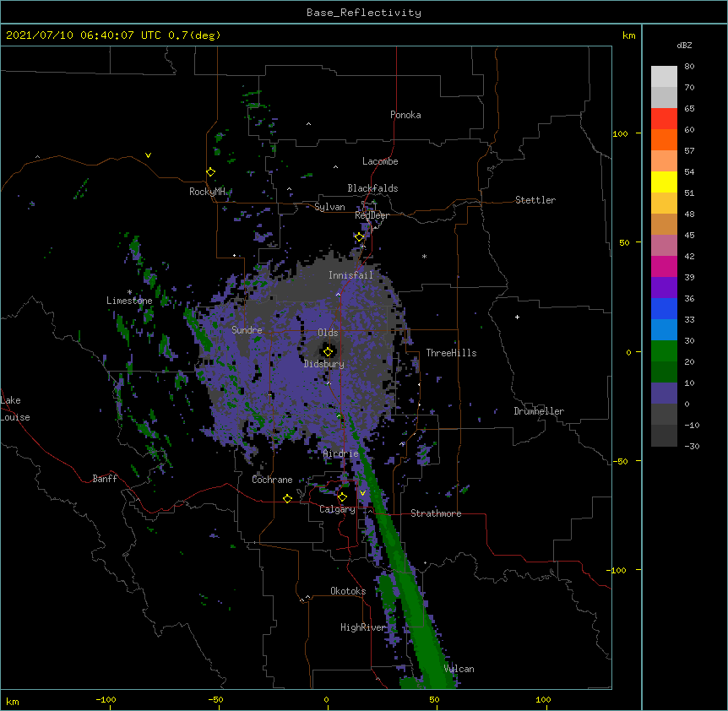This screenshot has width=728, height=711.
Task: Click the Base_Reflectivity title text
Action: 364,13
